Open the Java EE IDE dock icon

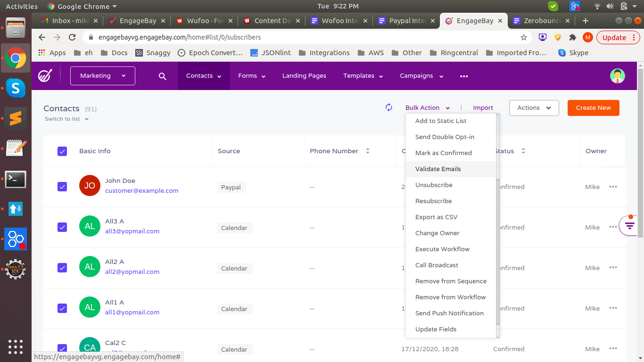pos(16,270)
